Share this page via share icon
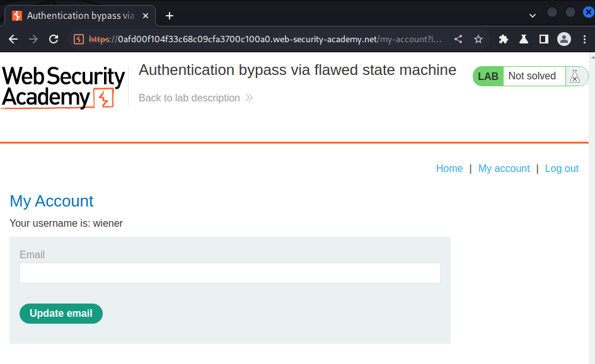This screenshot has height=364, width=595. (458, 39)
